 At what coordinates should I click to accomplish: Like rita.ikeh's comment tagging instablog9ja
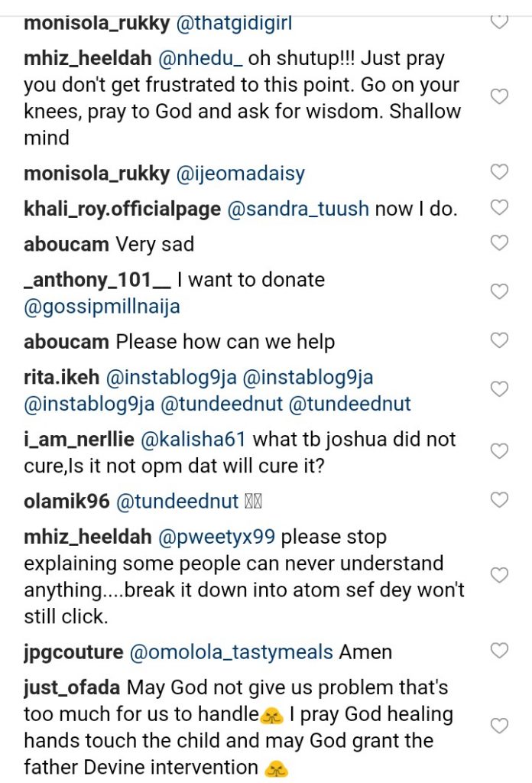[499, 389]
